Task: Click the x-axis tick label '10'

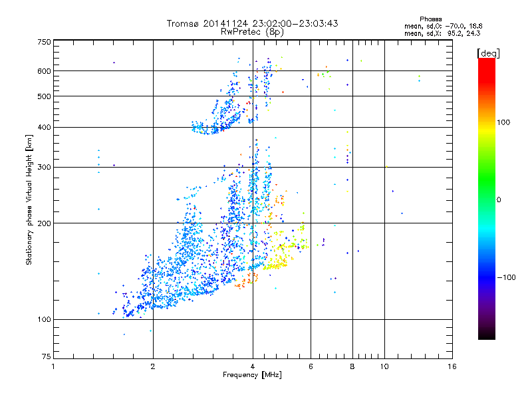Action: [x=384, y=366]
